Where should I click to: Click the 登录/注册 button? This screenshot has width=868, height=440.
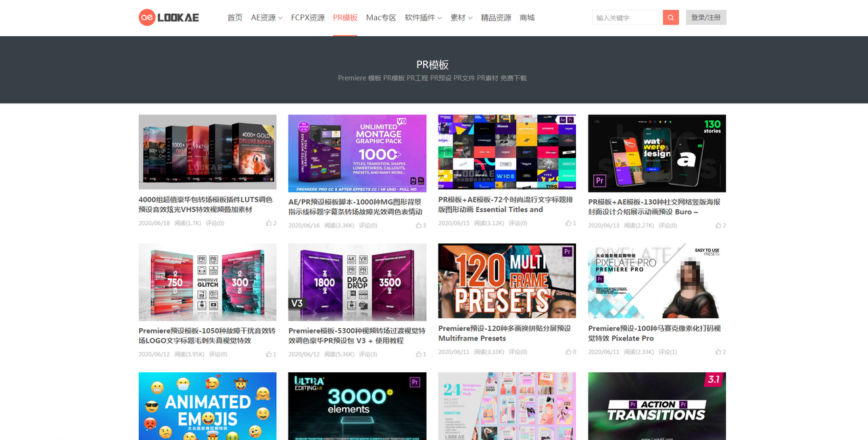click(x=706, y=18)
